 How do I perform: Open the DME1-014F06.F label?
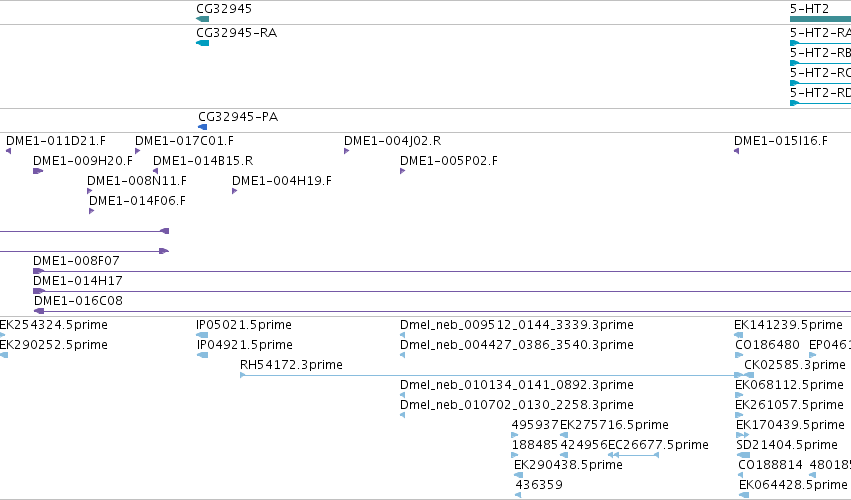coord(137,201)
